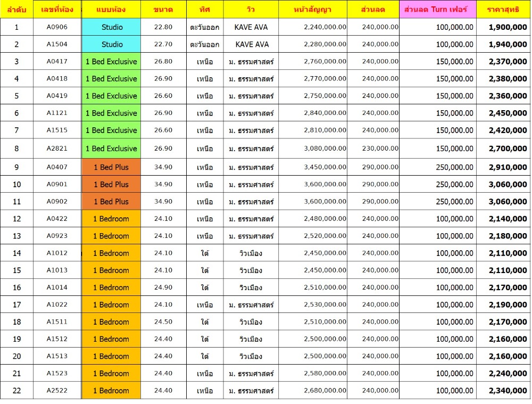Click the แบบห้อง column header
Image resolution: width=532 pixels, height=404 pixels.
pos(111,9)
